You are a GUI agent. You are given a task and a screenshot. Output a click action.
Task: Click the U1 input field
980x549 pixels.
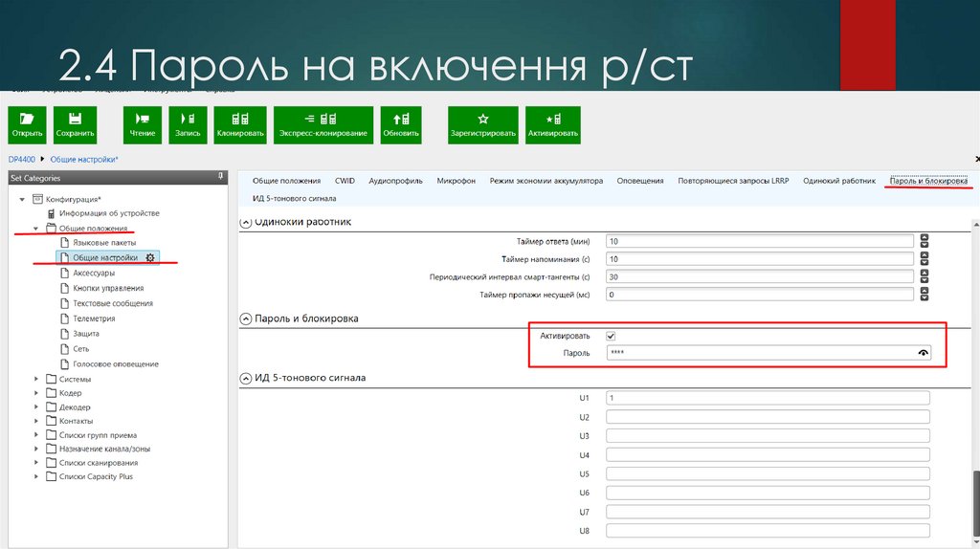[x=768, y=398]
